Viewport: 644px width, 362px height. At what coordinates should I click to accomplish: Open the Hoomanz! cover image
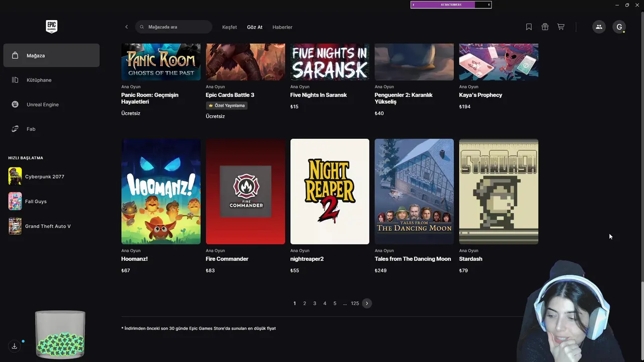(x=161, y=192)
